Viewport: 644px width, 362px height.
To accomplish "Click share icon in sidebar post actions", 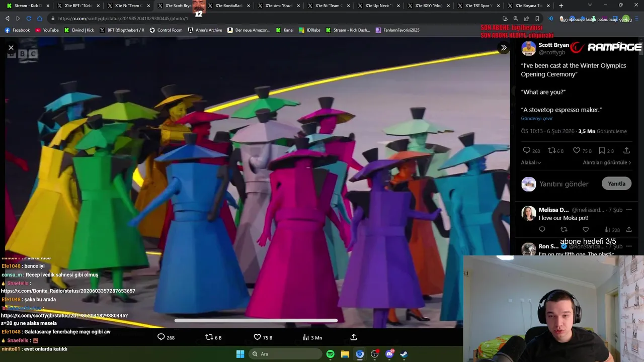I will point(626,150).
